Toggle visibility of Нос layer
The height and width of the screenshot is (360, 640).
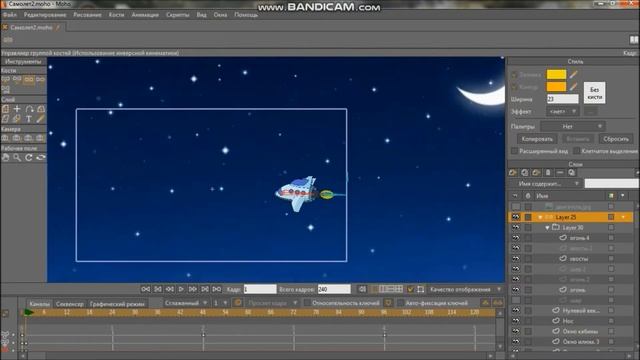coord(516,321)
